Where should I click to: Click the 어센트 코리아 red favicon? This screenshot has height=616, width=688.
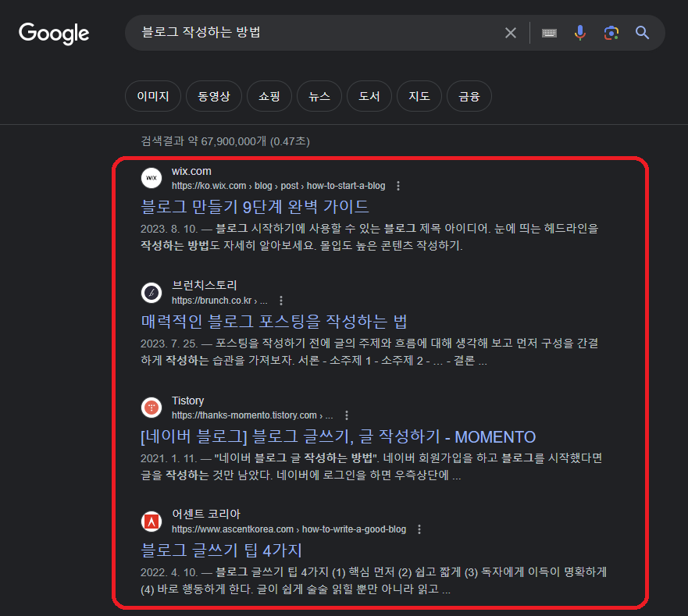pyautogui.click(x=151, y=521)
